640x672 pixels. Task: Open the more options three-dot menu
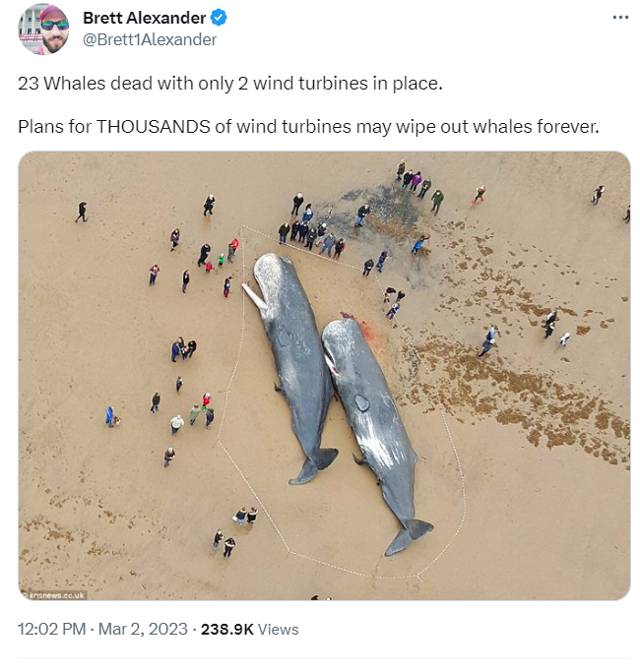point(620,18)
